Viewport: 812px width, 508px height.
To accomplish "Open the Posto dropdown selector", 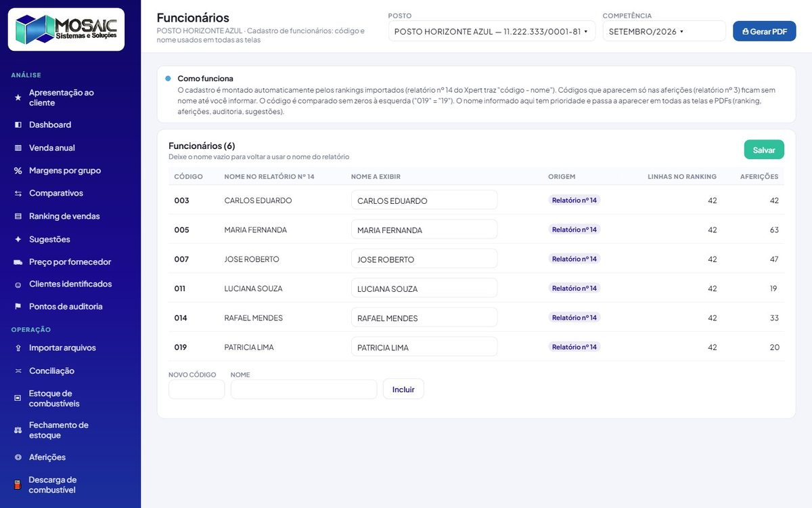I will [492, 31].
